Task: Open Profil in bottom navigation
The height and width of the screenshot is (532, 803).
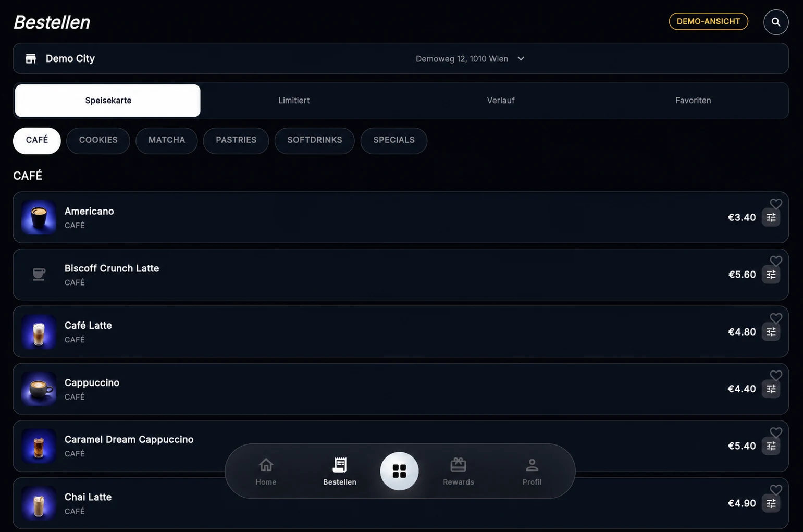Action: (532, 472)
